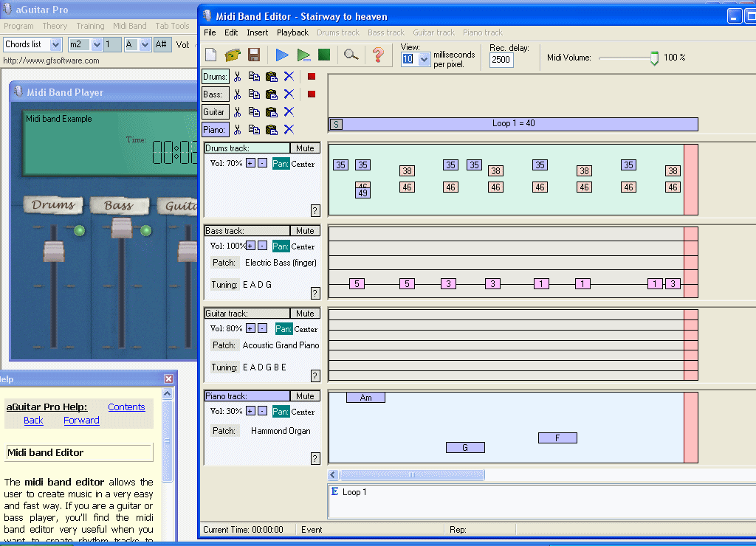
Task: Cut the Bass row selection
Action: pyautogui.click(x=237, y=94)
